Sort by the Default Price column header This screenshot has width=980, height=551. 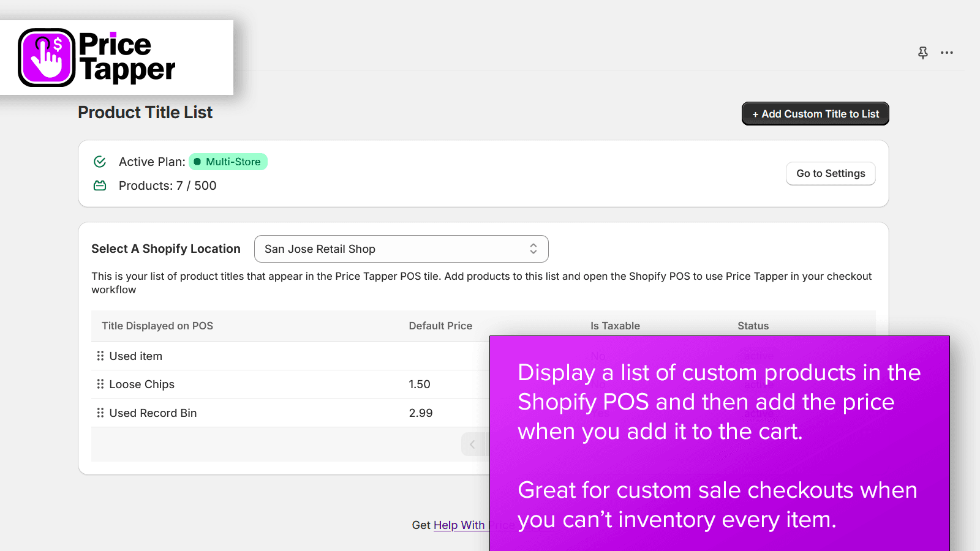pyautogui.click(x=440, y=326)
